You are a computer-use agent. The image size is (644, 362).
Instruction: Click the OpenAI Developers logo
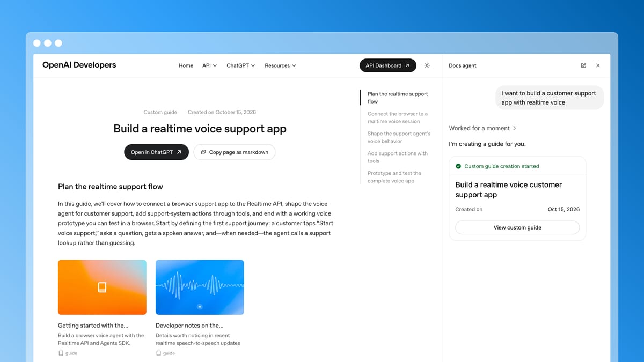[x=79, y=65]
